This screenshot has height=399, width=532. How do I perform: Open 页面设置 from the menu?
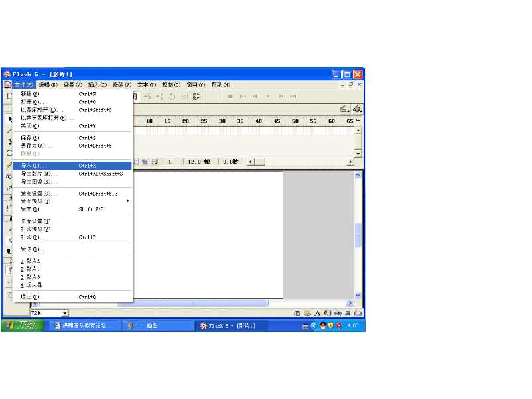coord(72,221)
